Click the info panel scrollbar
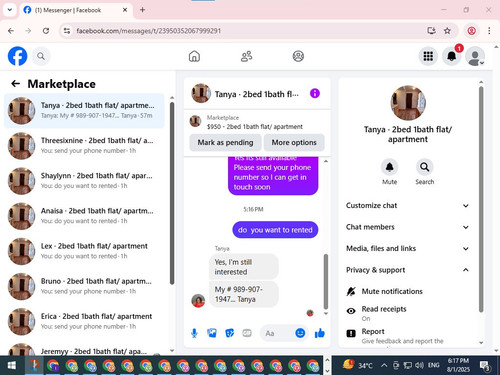This screenshot has height=375, width=500. [481, 199]
